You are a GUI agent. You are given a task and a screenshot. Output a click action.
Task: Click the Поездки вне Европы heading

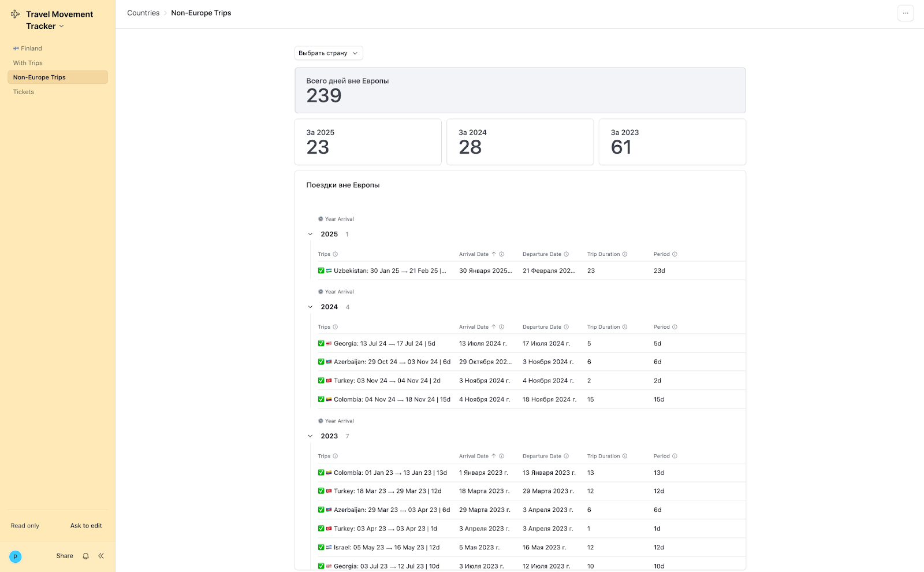pos(343,185)
